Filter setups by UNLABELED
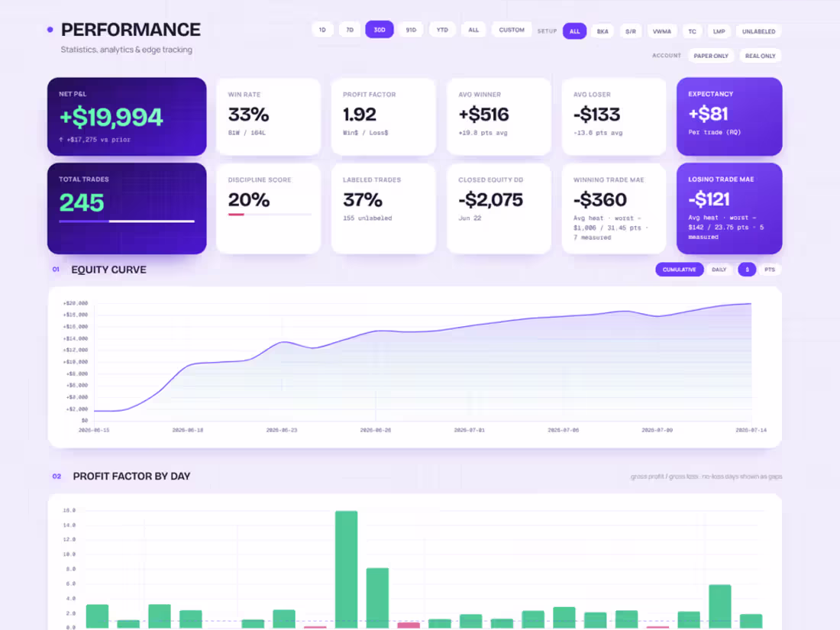Viewport: 840px width, 630px height. (x=758, y=31)
